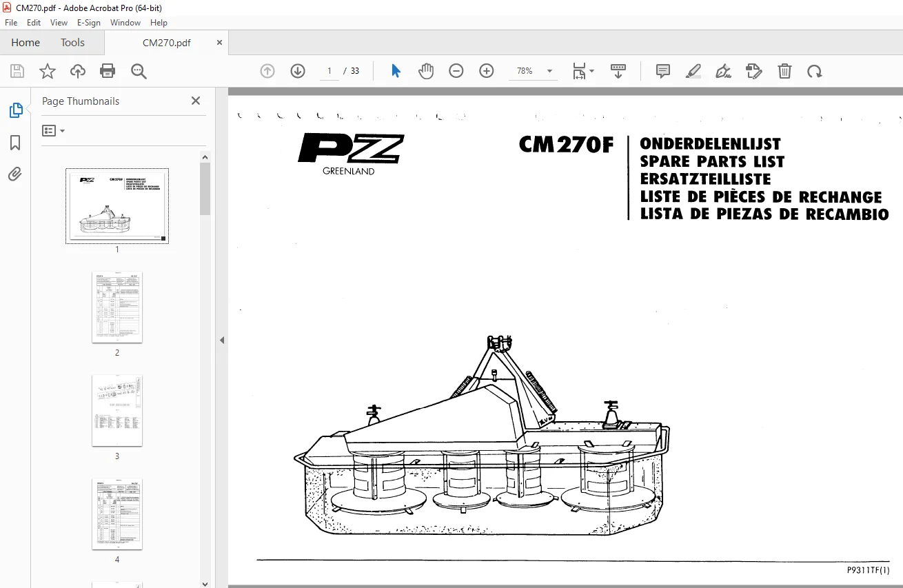This screenshot has height=588, width=903.
Task: Click the LISTA DE PIEZAS DE RECAMBIO line
Action: click(764, 214)
